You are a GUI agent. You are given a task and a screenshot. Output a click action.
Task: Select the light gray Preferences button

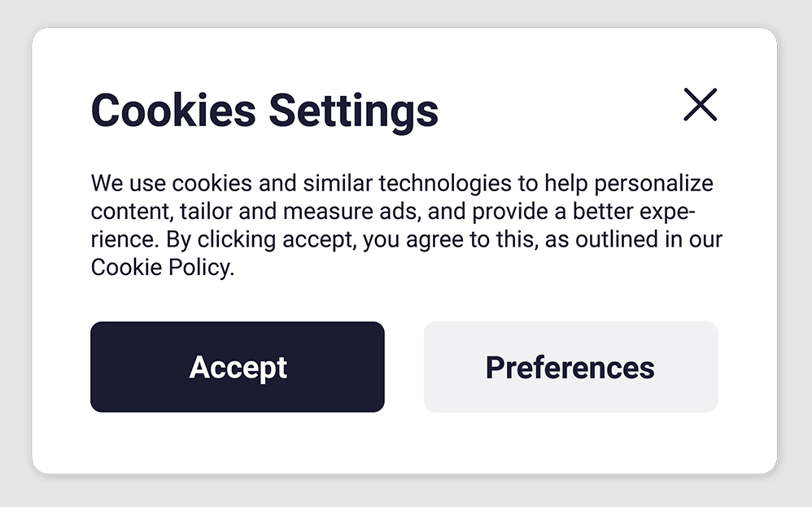(570, 367)
